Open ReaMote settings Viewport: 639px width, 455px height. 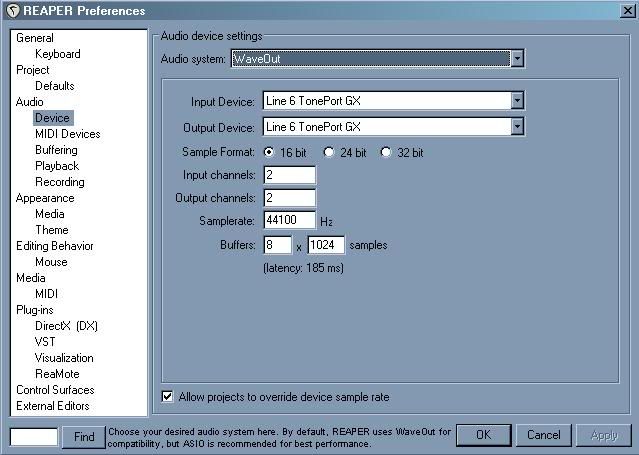coord(57,374)
